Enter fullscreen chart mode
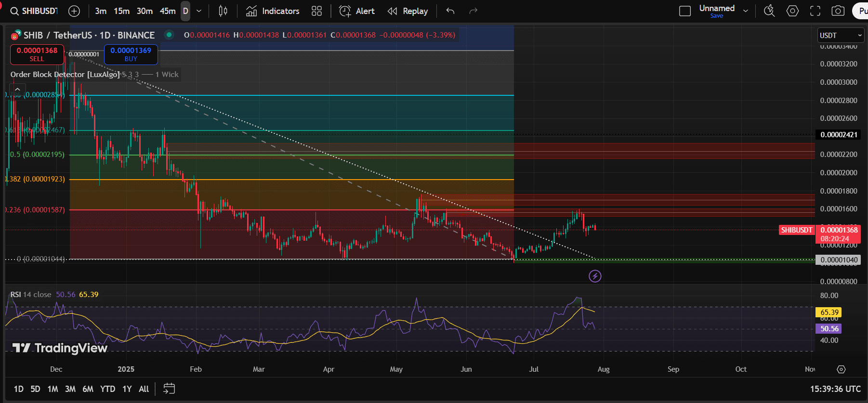The width and height of the screenshot is (868, 403). click(815, 11)
